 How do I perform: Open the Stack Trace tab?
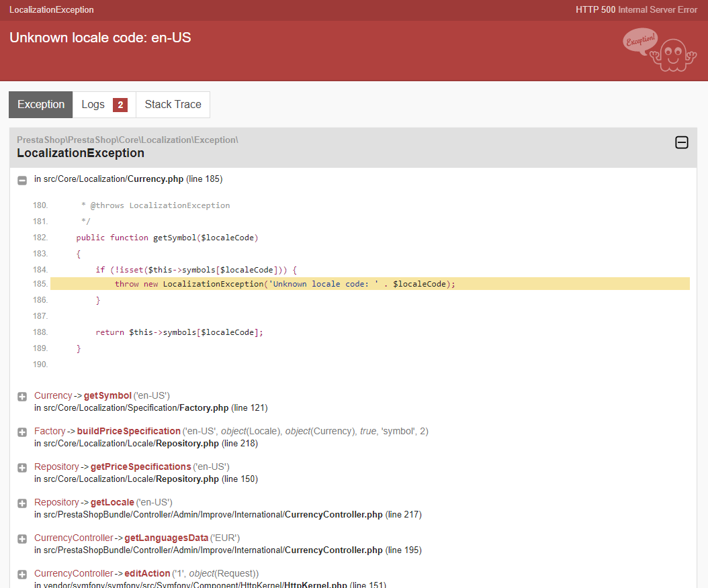point(173,105)
